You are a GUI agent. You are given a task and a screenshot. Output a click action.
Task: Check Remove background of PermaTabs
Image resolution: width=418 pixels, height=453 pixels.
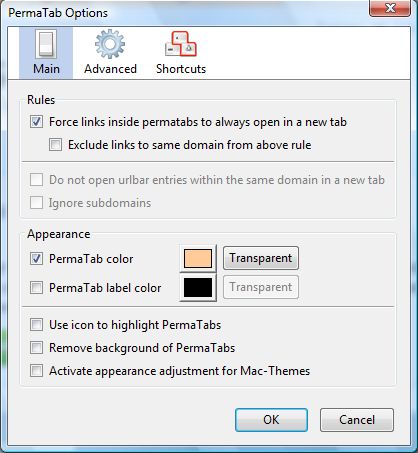tap(36, 348)
